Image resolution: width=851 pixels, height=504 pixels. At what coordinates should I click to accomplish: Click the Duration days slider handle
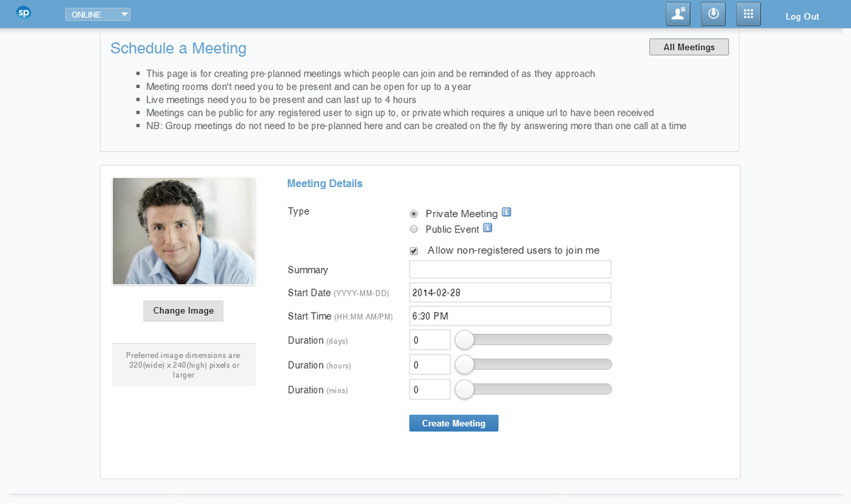465,340
